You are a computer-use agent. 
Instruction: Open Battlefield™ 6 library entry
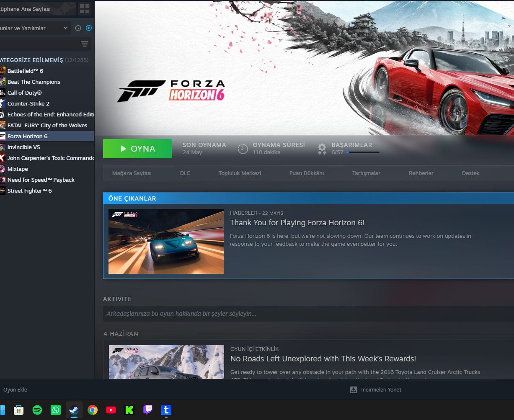click(x=47, y=71)
